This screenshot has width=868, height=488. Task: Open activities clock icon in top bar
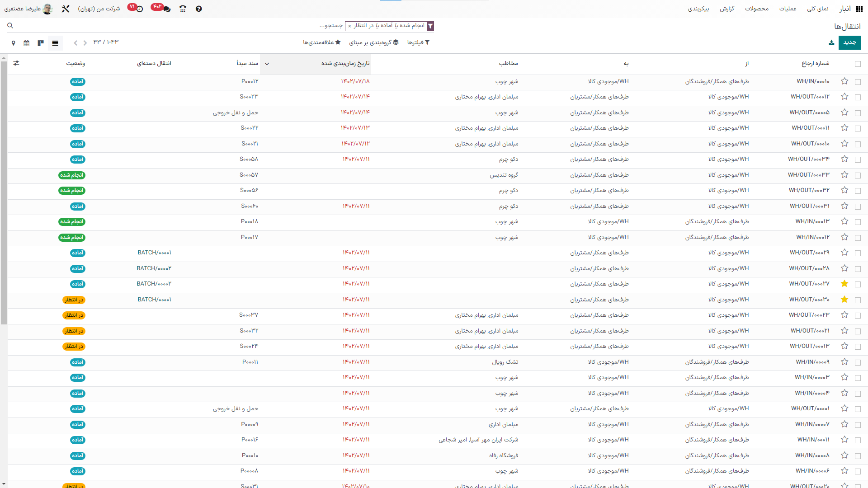[x=139, y=9]
